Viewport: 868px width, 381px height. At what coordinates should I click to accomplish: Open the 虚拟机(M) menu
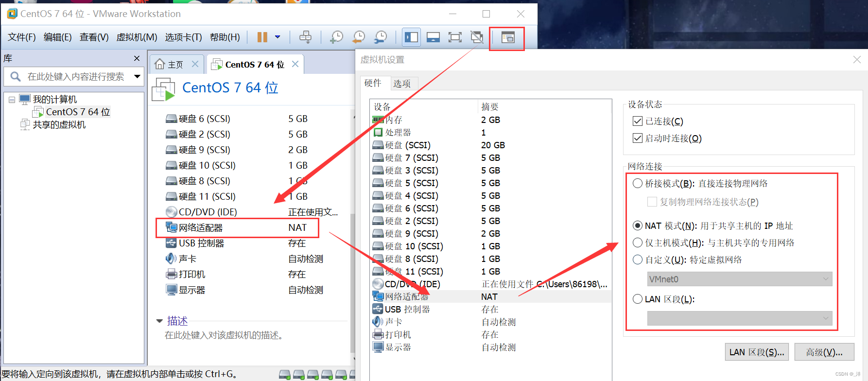[x=137, y=37]
